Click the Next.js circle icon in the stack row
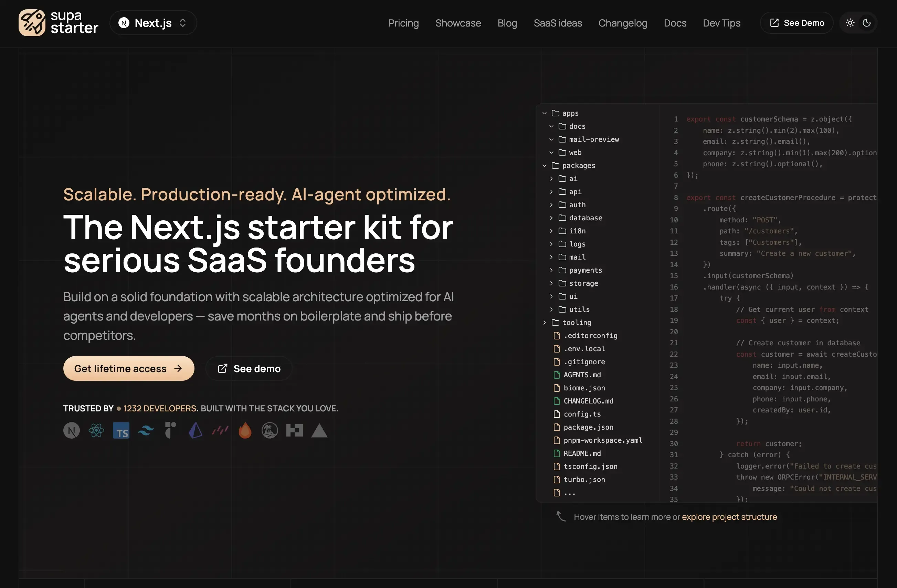 [x=72, y=430]
